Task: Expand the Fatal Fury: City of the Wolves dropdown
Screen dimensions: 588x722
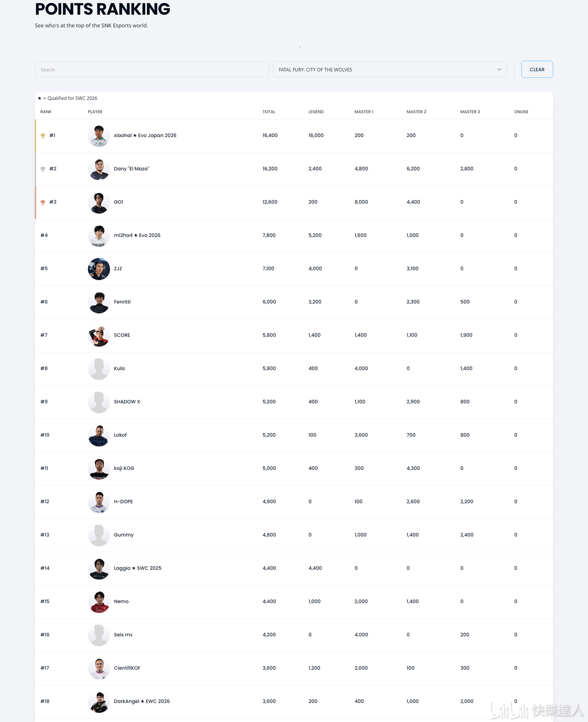Action: tap(390, 70)
